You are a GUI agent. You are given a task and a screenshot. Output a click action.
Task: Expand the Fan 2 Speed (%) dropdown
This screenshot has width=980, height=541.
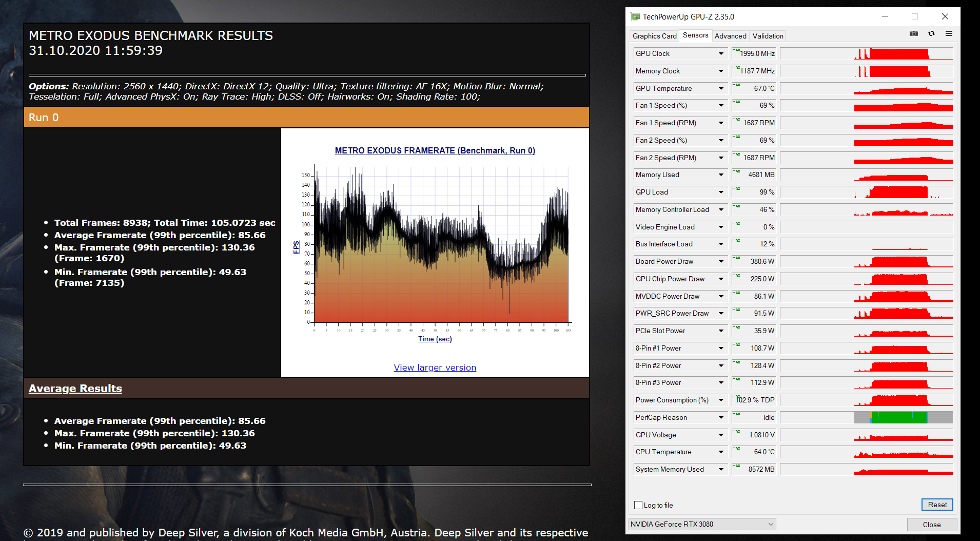click(x=721, y=140)
